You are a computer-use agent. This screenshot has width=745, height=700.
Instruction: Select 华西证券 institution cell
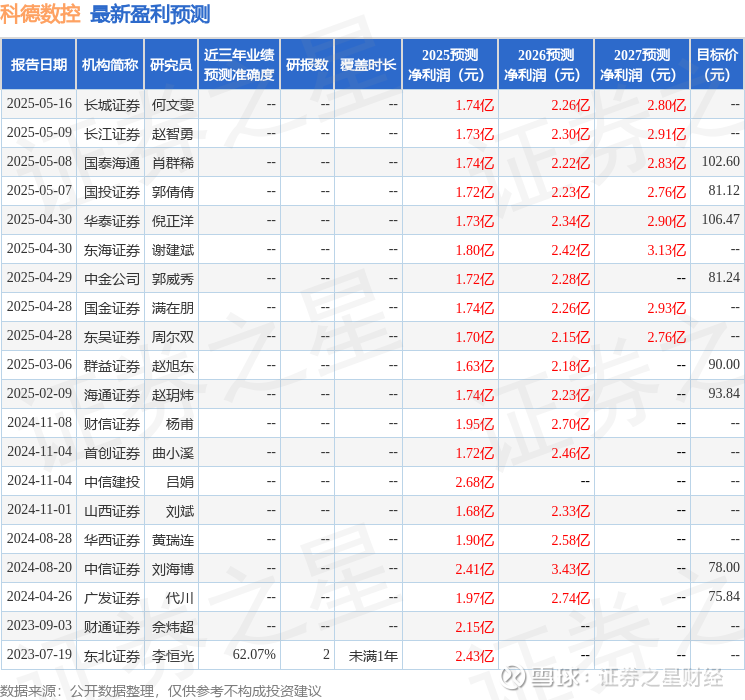click(x=112, y=540)
